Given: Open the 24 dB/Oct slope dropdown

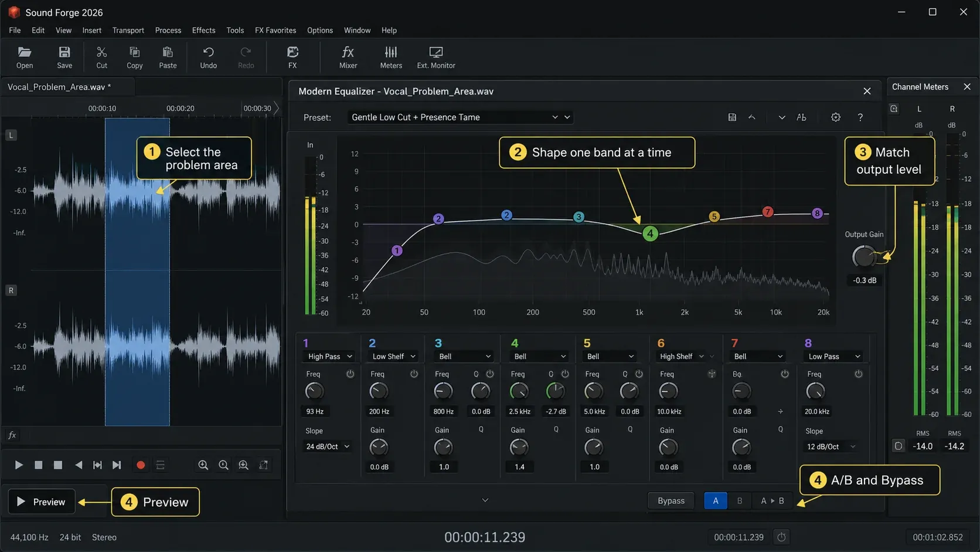Looking at the screenshot, I should [328, 446].
